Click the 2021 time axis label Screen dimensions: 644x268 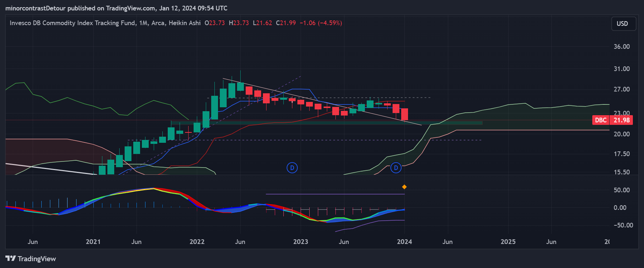click(x=93, y=242)
